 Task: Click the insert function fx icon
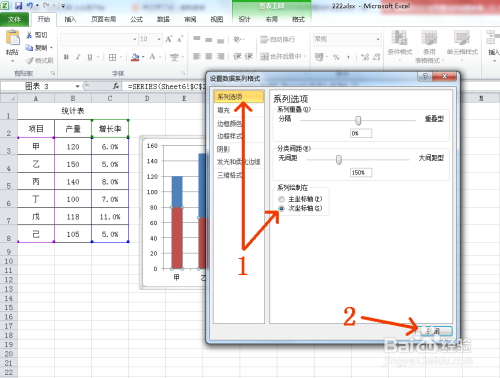pos(116,86)
